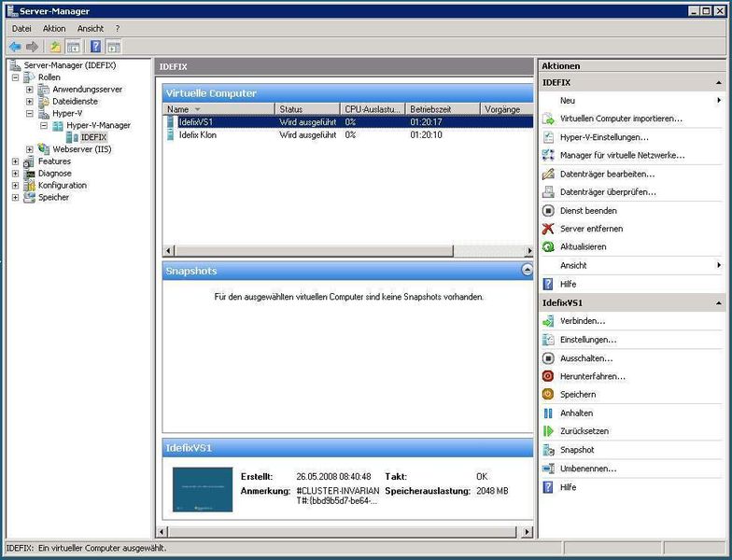Open the Ansicht menu in the menu bar

point(91,28)
